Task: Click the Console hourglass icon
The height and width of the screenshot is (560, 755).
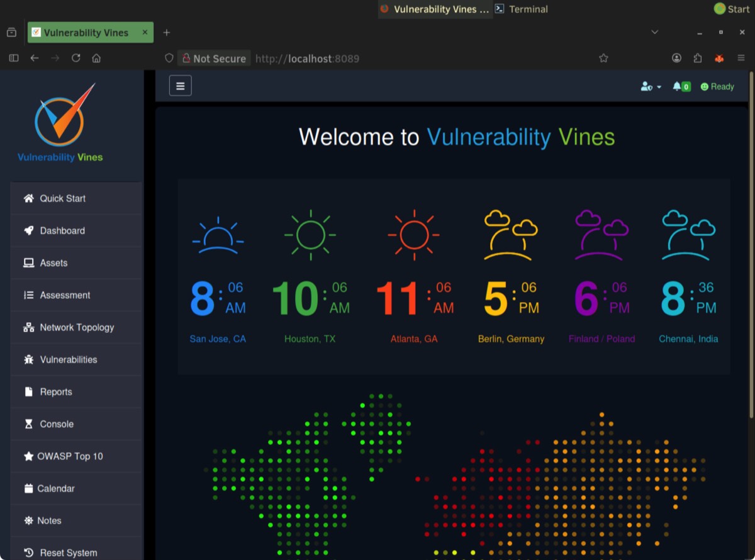Action: point(28,424)
